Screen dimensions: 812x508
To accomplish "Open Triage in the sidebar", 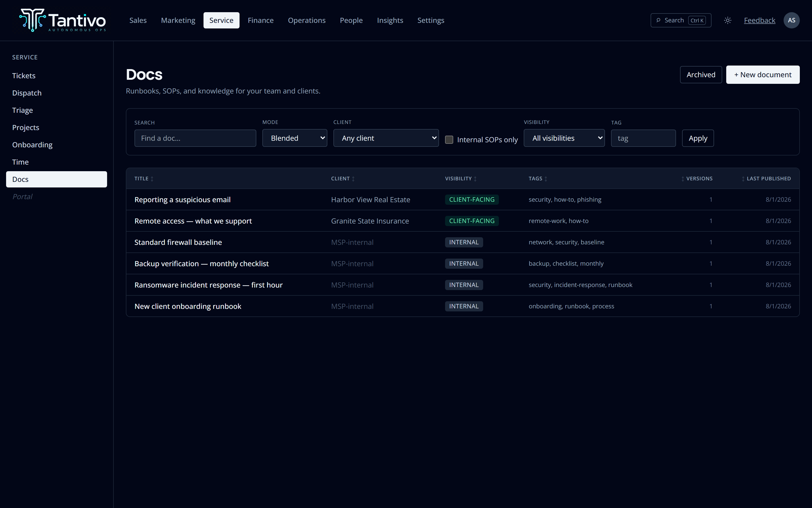I will click(x=56, y=110).
